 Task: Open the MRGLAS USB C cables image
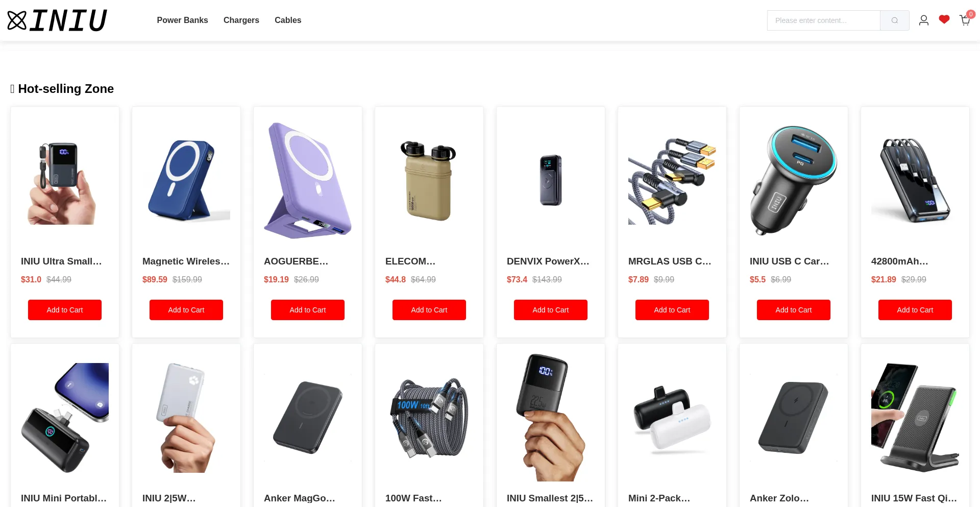672,181
